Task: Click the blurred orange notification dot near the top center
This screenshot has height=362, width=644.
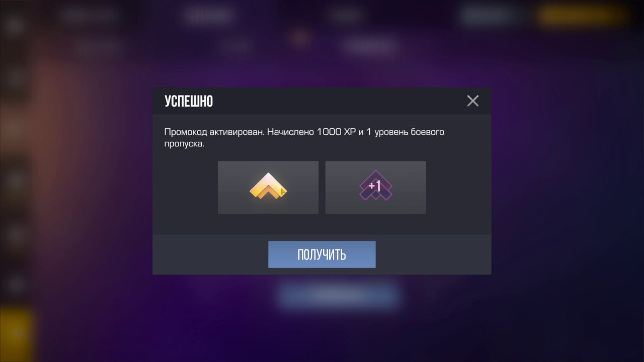Action: point(300,37)
